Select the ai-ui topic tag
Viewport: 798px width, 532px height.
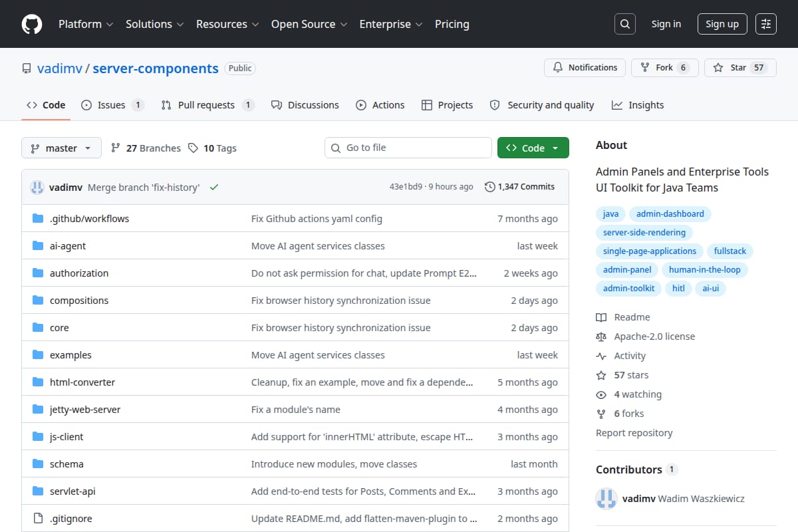tap(711, 289)
